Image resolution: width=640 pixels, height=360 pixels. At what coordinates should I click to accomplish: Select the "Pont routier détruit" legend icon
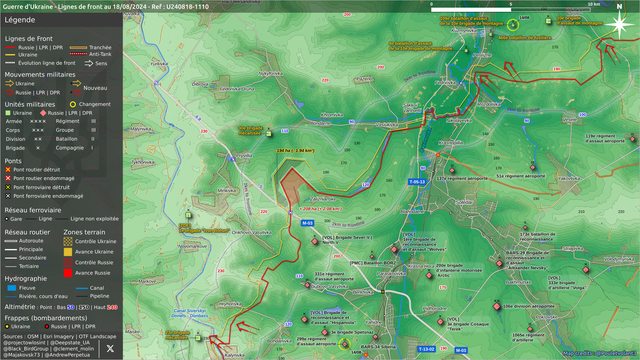(8, 169)
